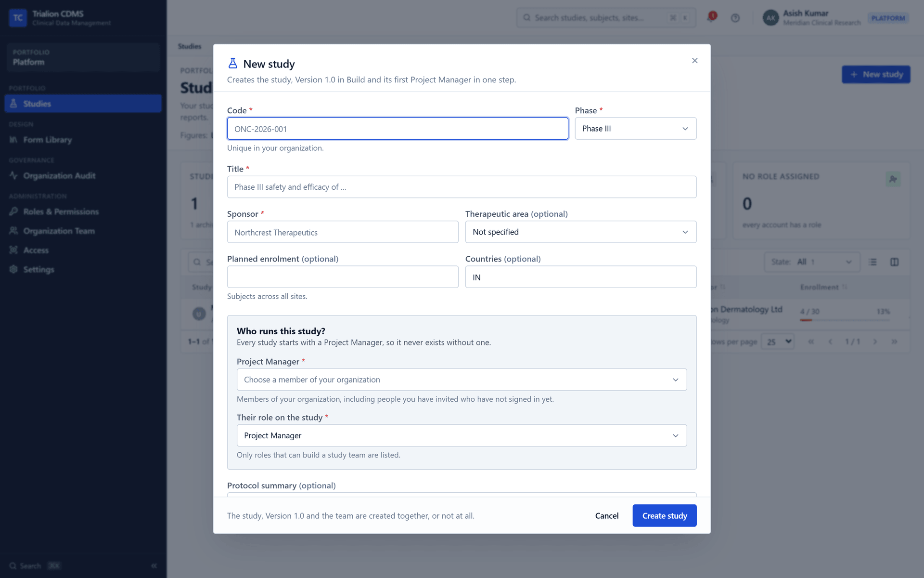The width and height of the screenshot is (924, 578).
Task: Click the No Role Assigned user icon
Action: 893,179
